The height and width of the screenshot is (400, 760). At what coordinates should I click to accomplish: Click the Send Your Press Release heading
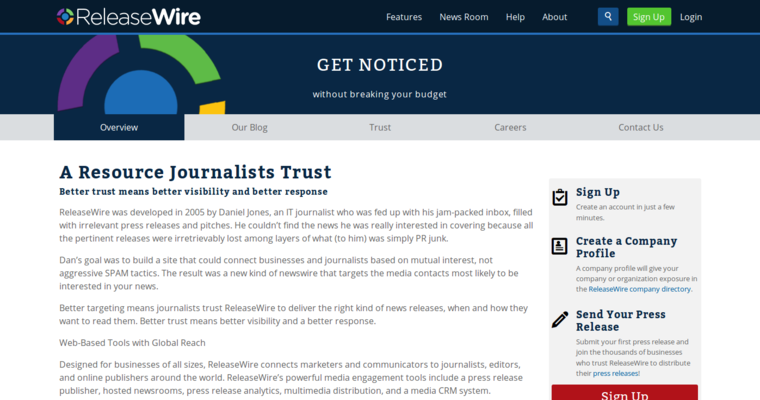[620, 320]
